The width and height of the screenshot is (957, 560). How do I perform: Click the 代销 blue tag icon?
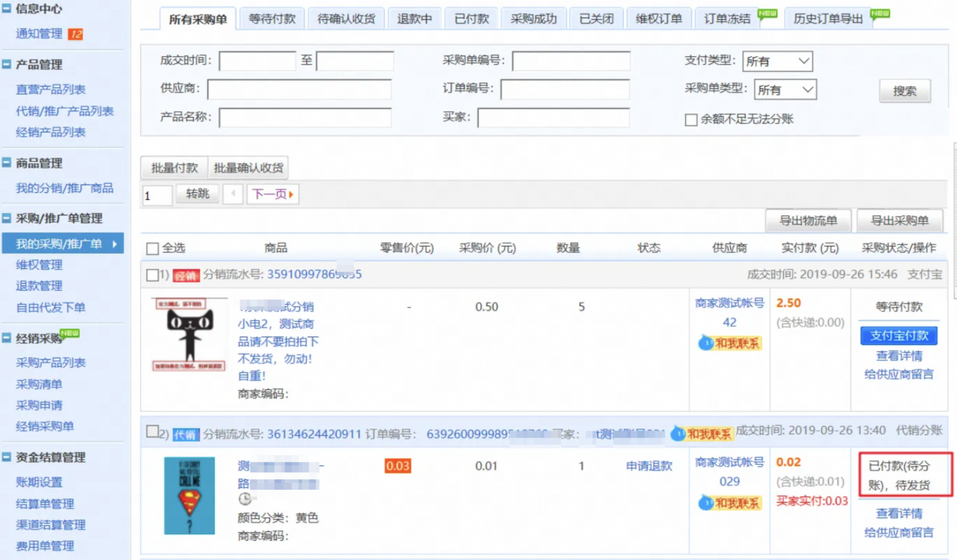pyautogui.click(x=186, y=435)
